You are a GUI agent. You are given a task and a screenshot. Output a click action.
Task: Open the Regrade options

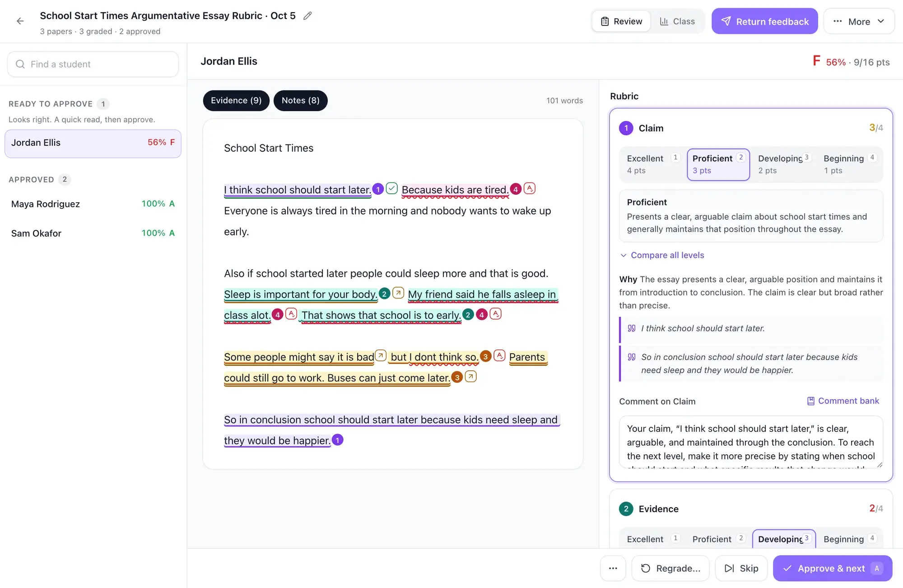pyautogui.click(x=670, y=568)
